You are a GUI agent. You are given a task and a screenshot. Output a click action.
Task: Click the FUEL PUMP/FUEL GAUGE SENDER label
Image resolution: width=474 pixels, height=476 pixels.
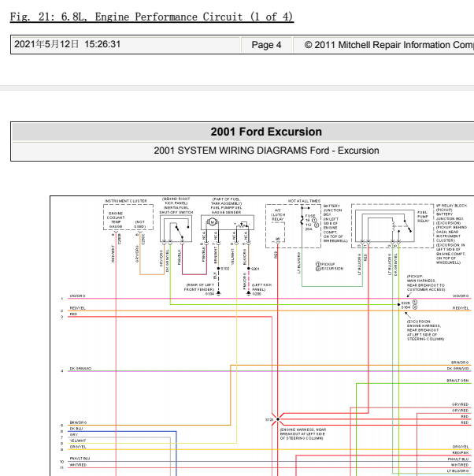pos(226,210)
